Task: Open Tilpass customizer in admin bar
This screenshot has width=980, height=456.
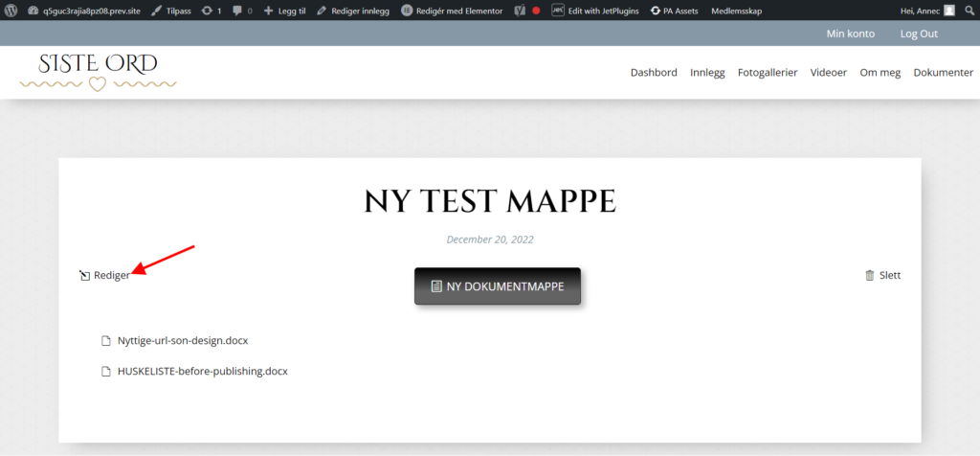Action: click(x=171, y=11)
